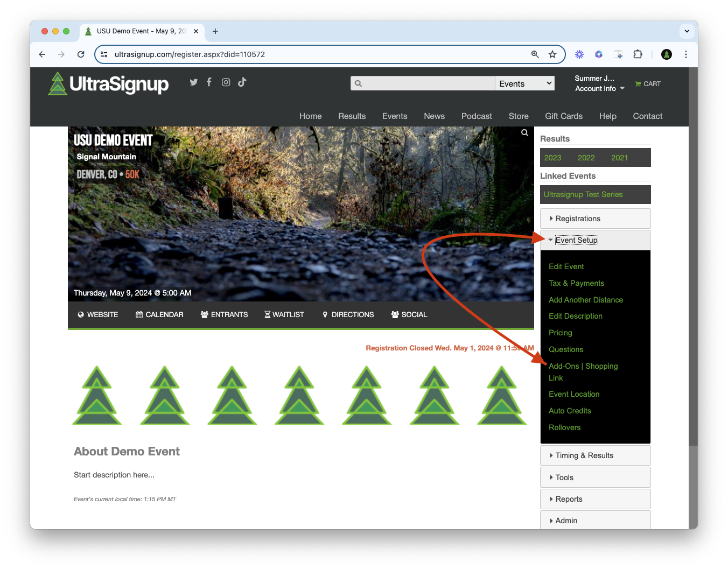Viewport: 728px width, 569px height.
Task: Open the Twitter social icon
Action: [194, 82]
